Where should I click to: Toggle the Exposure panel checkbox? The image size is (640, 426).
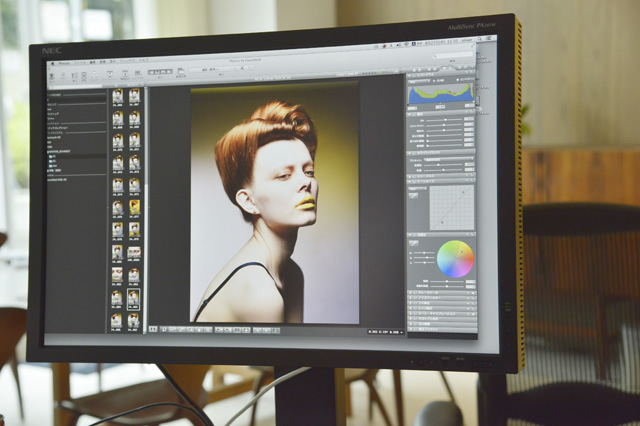[x=414, y=115]
